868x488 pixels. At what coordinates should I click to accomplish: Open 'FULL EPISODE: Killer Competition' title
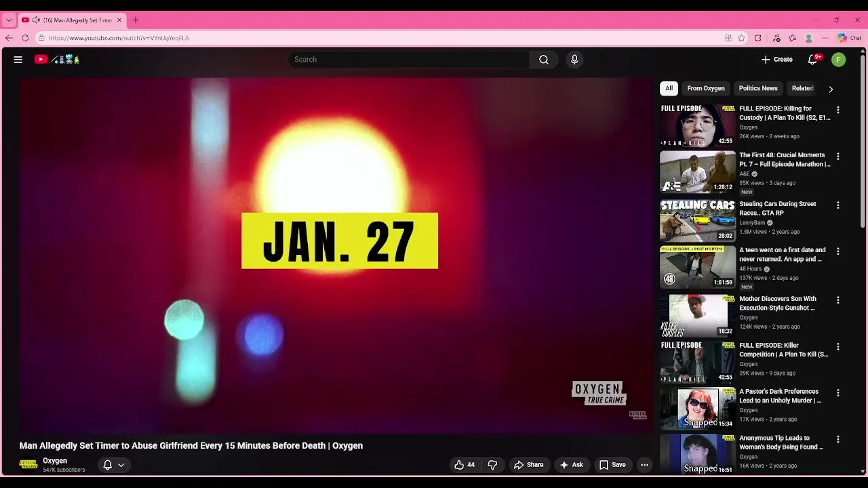784,350
